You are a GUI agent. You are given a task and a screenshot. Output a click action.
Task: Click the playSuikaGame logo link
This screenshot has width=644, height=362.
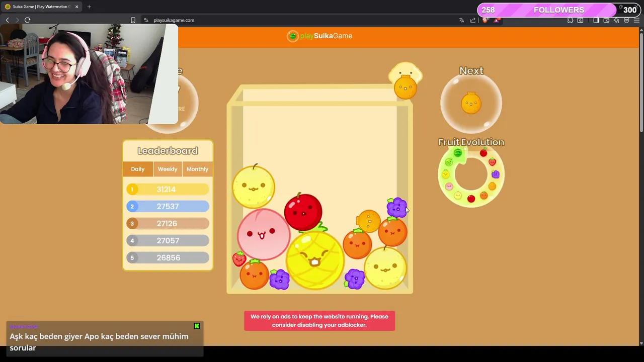(x=319, y=36)
